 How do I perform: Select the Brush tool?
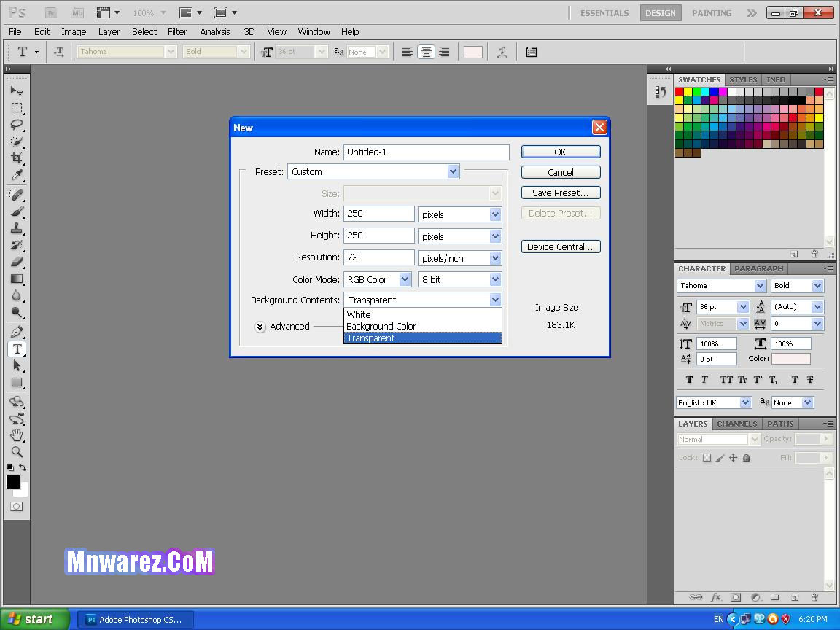(x=17, y=211)
